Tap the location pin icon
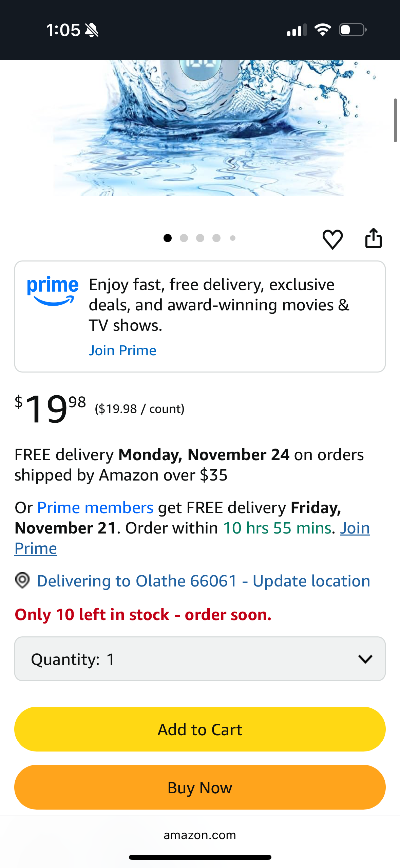The width and height of the screenshot is (400, 868). click(x=22, y=580)
